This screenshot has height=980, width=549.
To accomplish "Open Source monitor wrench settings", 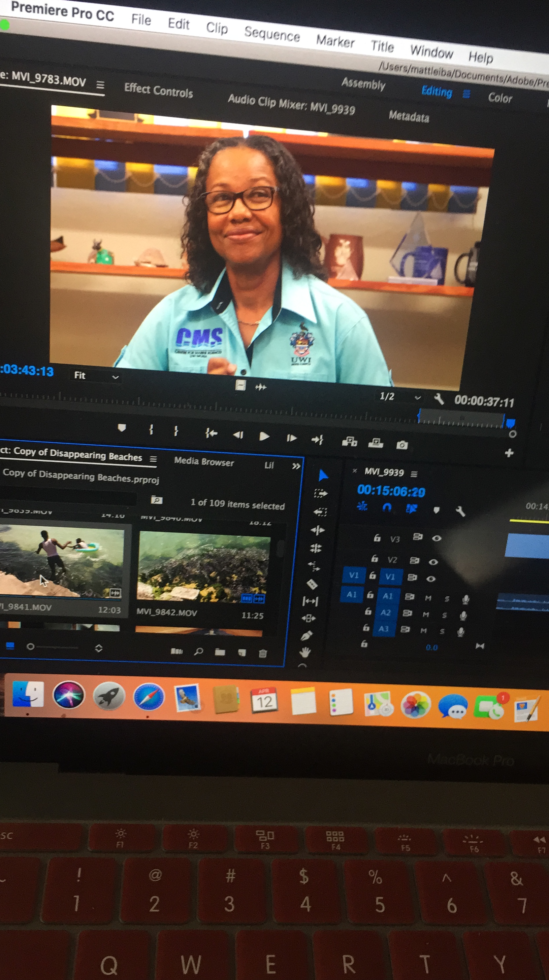I will tap(439, 399).
